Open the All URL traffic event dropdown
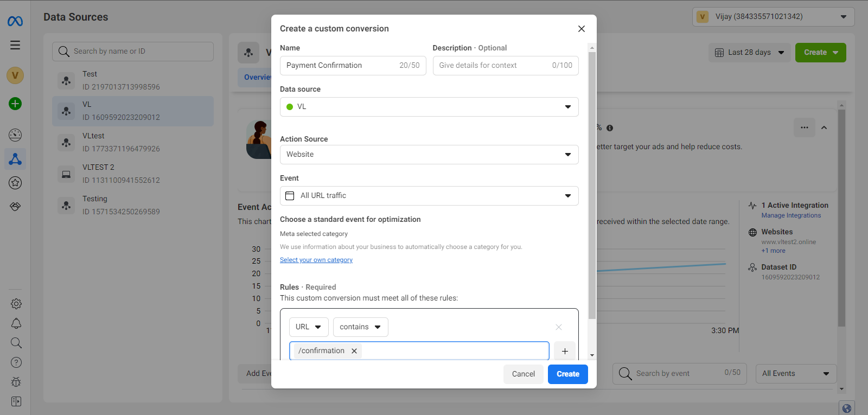The image size is (868, 415). point(429,196)
